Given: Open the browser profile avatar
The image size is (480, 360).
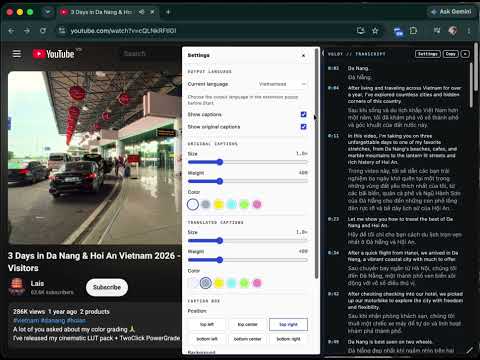Looking at the screenshot, I should pyautogui.click(x=453, y=31).
